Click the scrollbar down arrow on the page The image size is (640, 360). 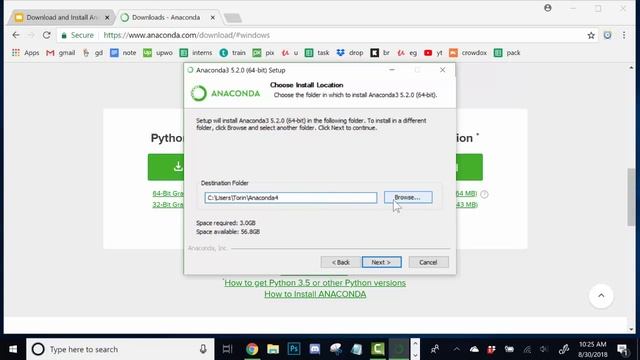click(631, 329)
